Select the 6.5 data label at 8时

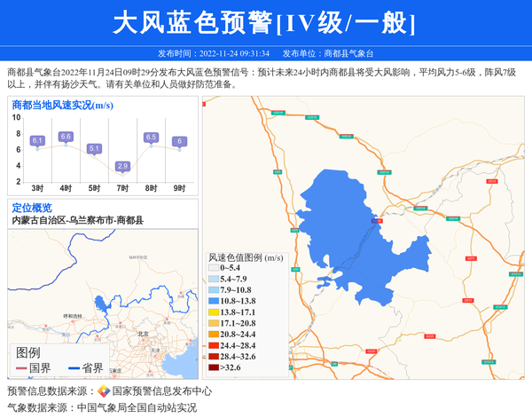(x=151, y=138)
